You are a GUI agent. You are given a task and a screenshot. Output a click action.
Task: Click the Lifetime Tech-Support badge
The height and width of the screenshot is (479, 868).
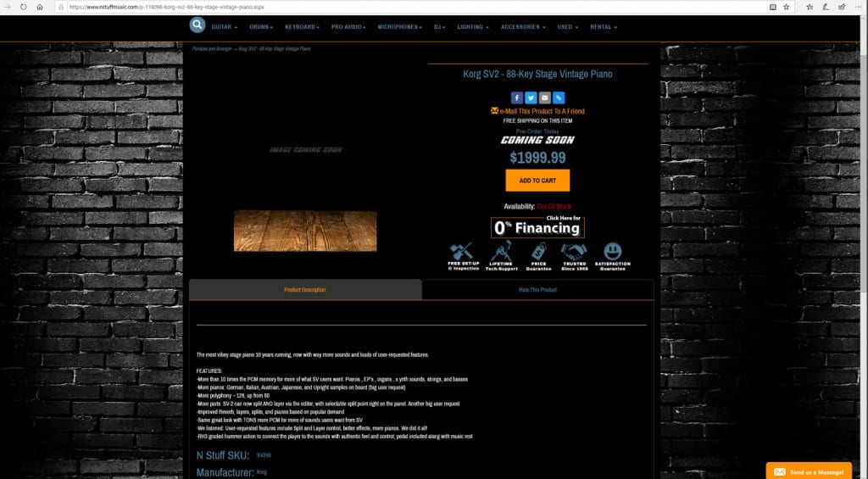tap(502, 256)
